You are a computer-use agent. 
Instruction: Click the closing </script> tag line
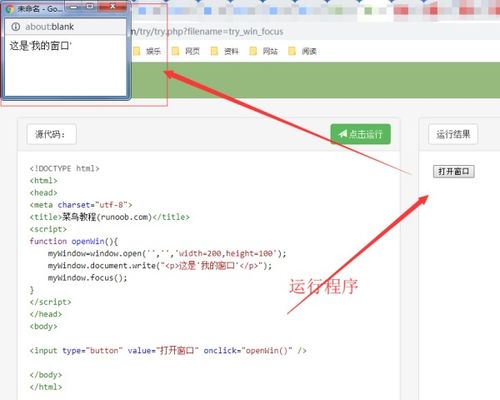pyautogui.click(x=50, y=302)
